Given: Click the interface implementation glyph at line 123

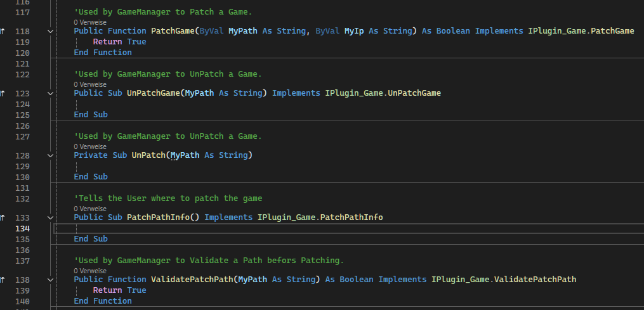Looking at the screenshot, I should click(2, 93).
